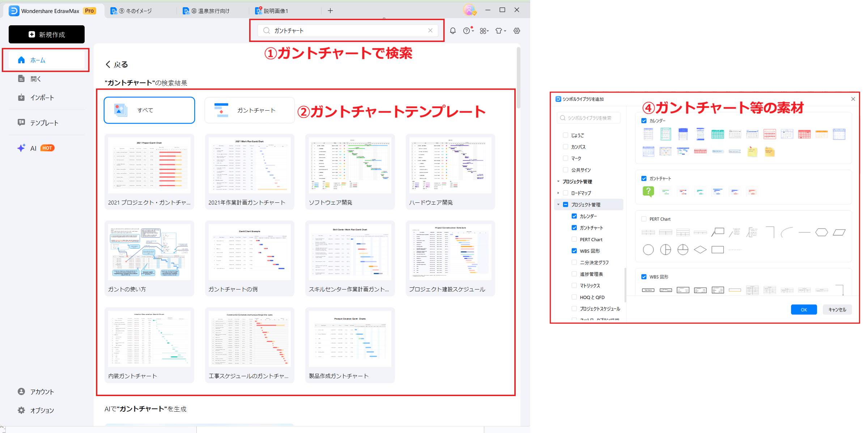Screen dimensions: 868x433
Task: Open the apps grid icon menu
Action: [x=484, y=31]
